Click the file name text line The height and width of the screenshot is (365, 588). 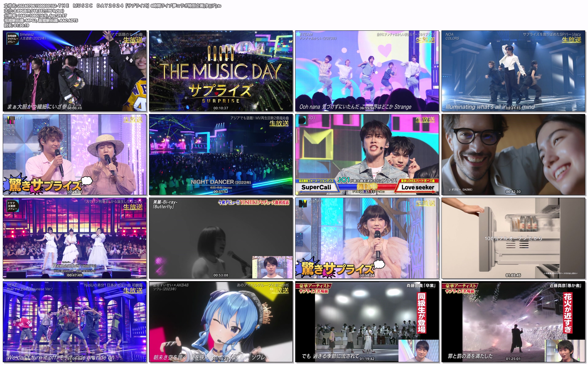(x=112, y=6)
